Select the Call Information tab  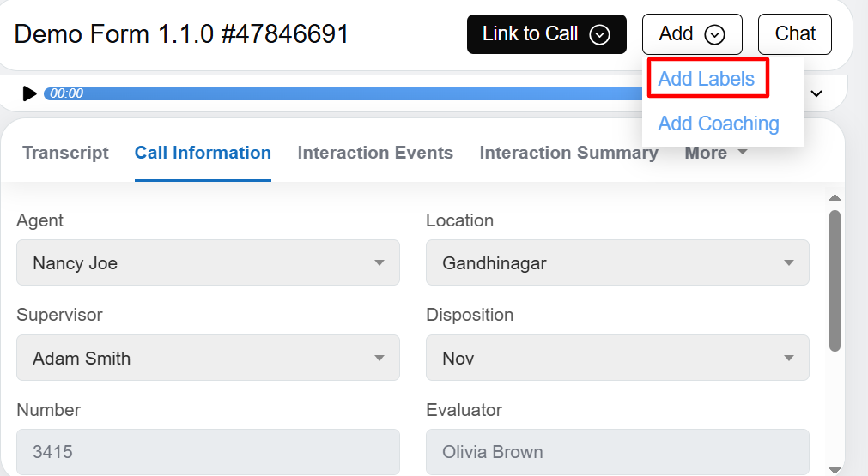203,153
